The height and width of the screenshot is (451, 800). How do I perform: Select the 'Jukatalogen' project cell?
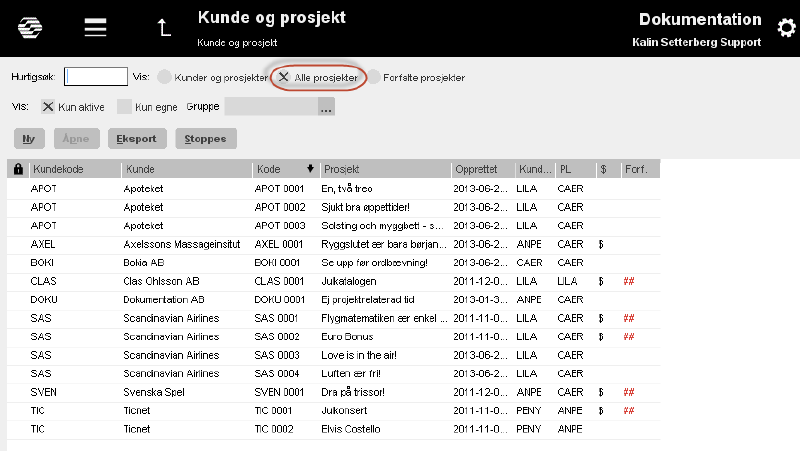348,281
